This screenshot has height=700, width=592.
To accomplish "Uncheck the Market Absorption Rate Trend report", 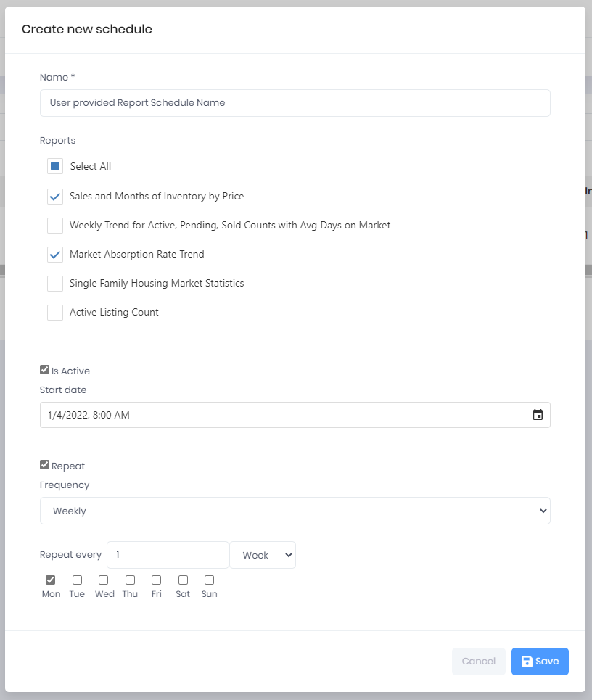I will pos(55,254).
